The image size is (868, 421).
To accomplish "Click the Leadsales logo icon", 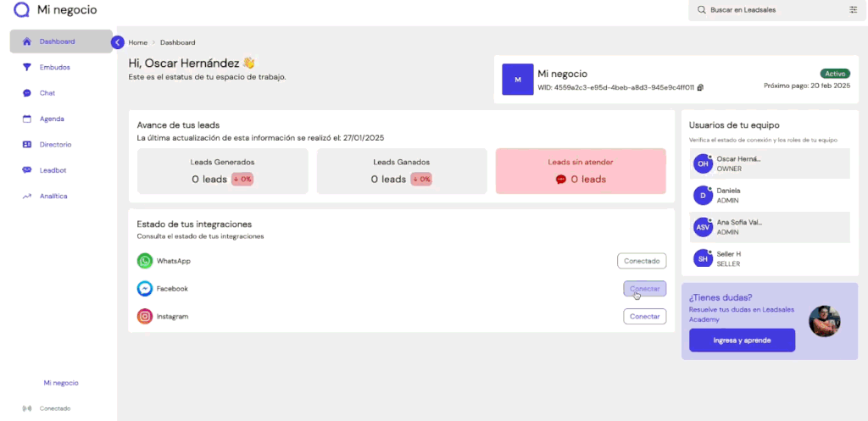I will click(21, 10).
